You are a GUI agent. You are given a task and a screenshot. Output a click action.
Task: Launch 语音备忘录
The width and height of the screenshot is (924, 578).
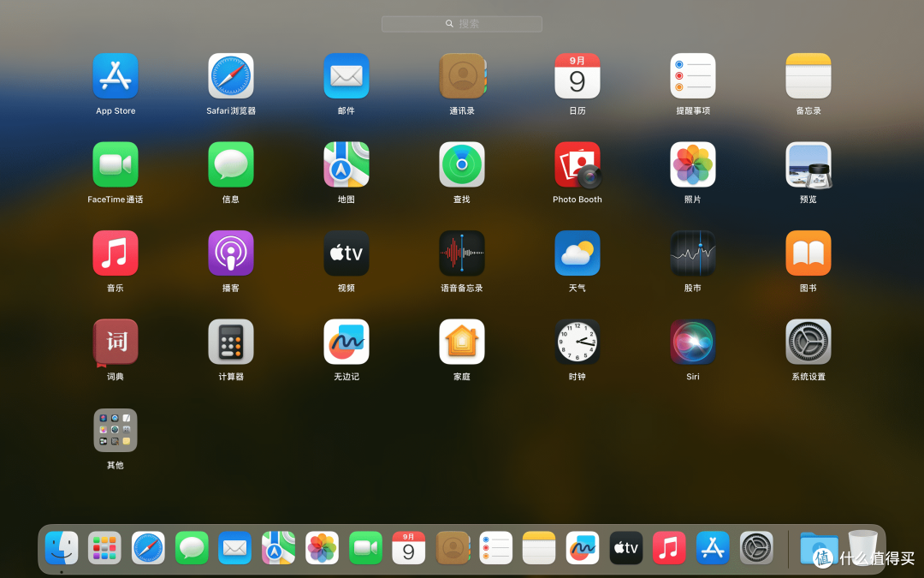point(462,253)
